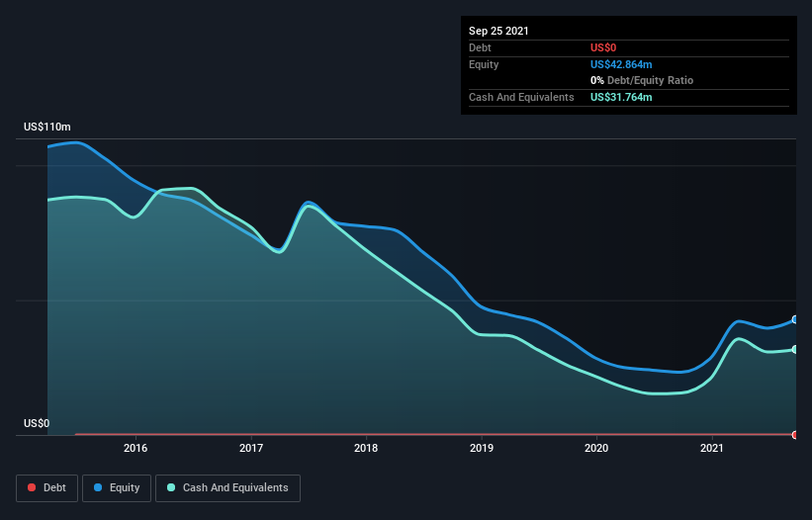Click the 2021 x-axis label
The width and height of the screenshot is (812, 520).
point(712,448)
